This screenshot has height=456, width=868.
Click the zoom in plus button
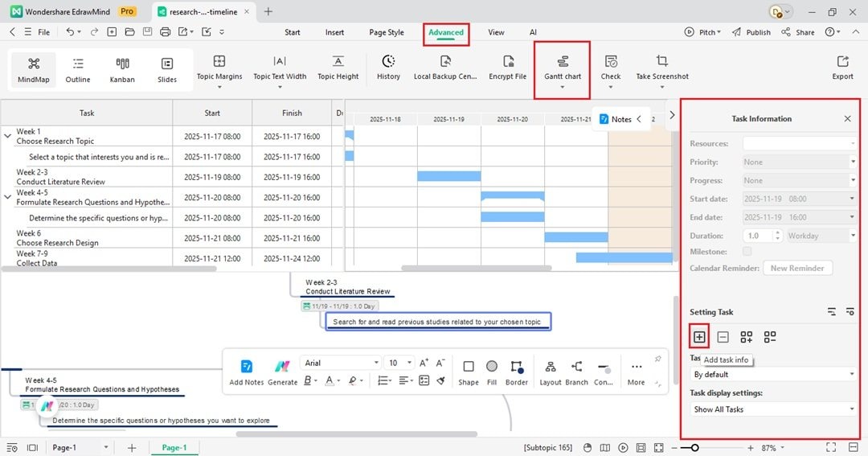[751, 448]
